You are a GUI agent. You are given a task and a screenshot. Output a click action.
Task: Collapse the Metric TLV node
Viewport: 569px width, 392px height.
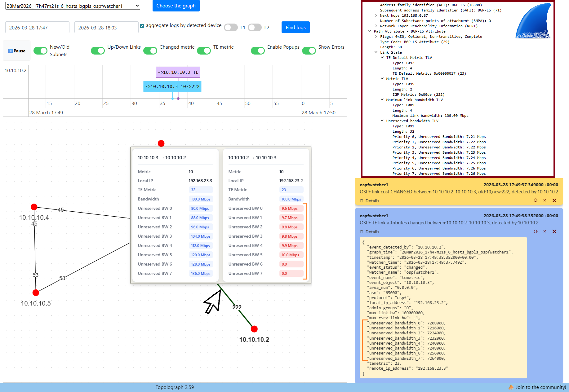coord(382,79)
